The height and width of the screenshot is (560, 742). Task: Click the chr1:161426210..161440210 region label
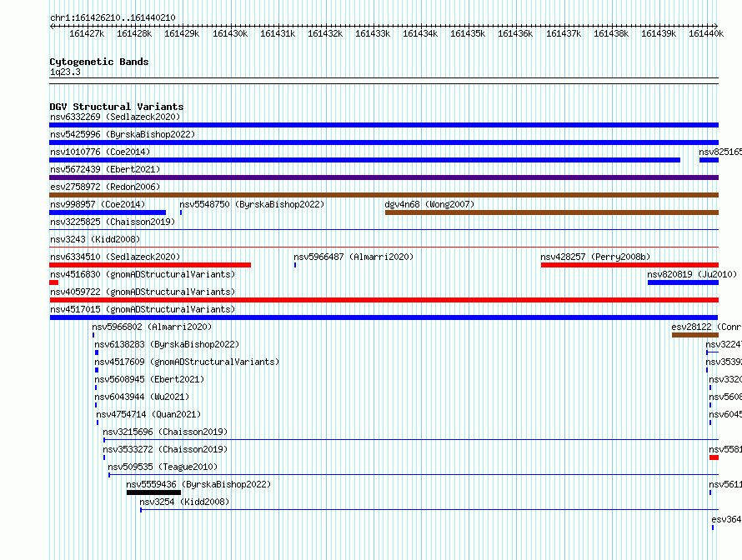(x=113, y=17)
